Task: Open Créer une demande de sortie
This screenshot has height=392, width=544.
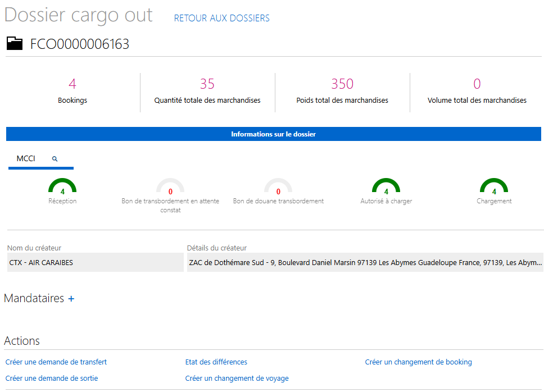Action: 51,379
